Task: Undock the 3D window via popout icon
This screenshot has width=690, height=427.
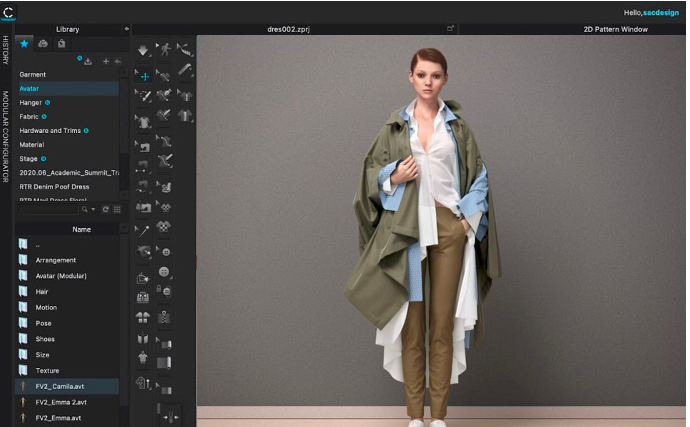Action: click(x=450, y=29)
